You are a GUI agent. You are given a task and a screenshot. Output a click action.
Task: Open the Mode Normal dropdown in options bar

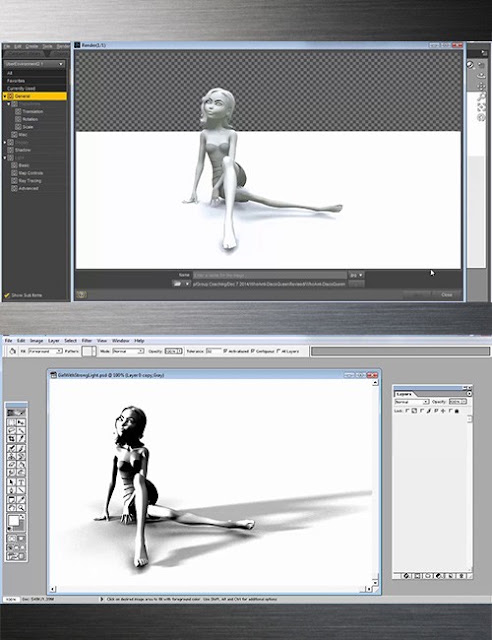(128, 351)
